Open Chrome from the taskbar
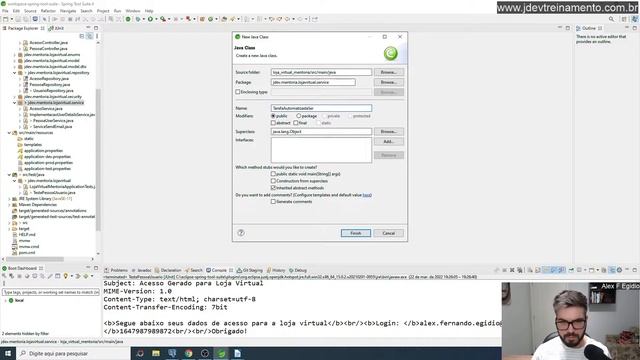 click(x=188, y=353)
